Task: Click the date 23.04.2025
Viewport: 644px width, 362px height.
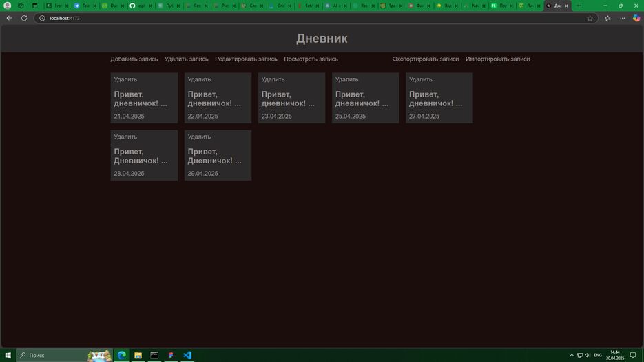Action: [276, 117]
